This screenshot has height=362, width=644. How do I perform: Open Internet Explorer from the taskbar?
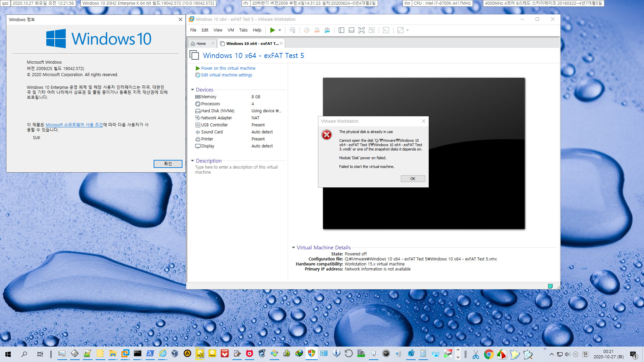163,354
